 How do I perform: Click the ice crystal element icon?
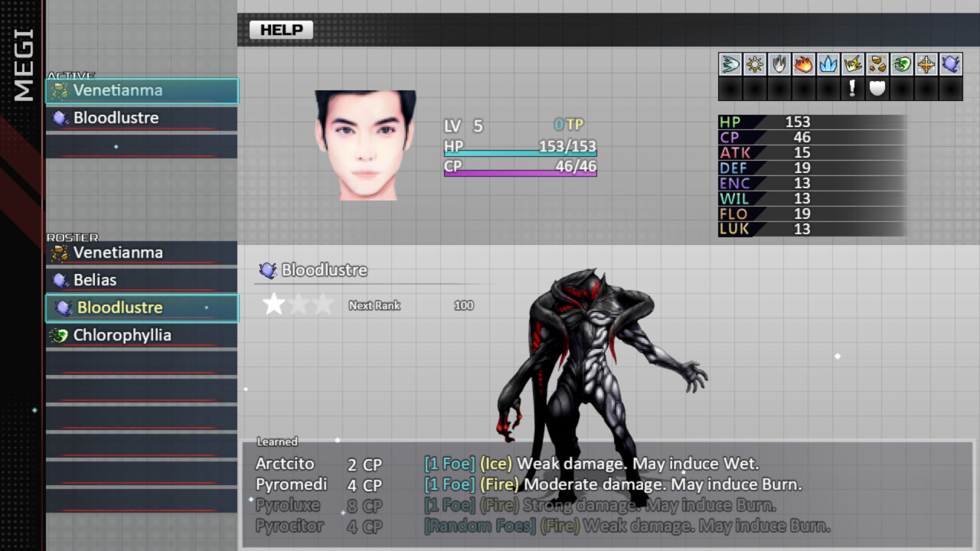pyautogui.click(x=828, y=64)
